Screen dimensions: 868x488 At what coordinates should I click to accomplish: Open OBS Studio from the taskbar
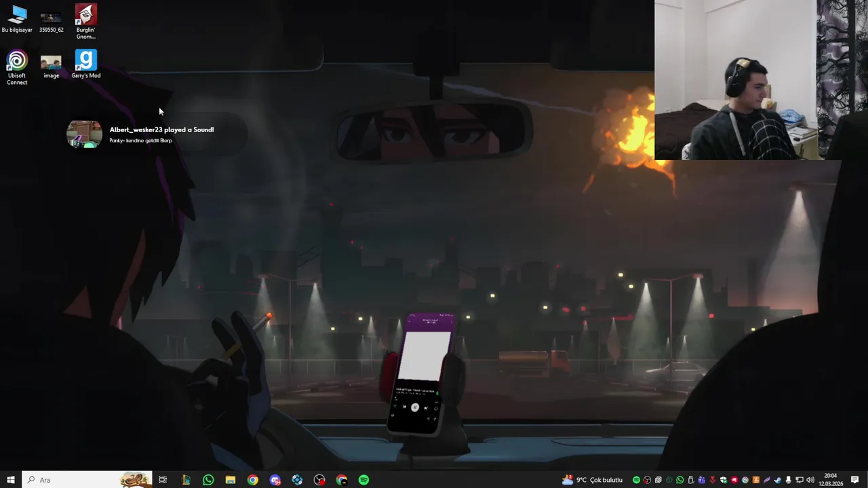point(319,480)
